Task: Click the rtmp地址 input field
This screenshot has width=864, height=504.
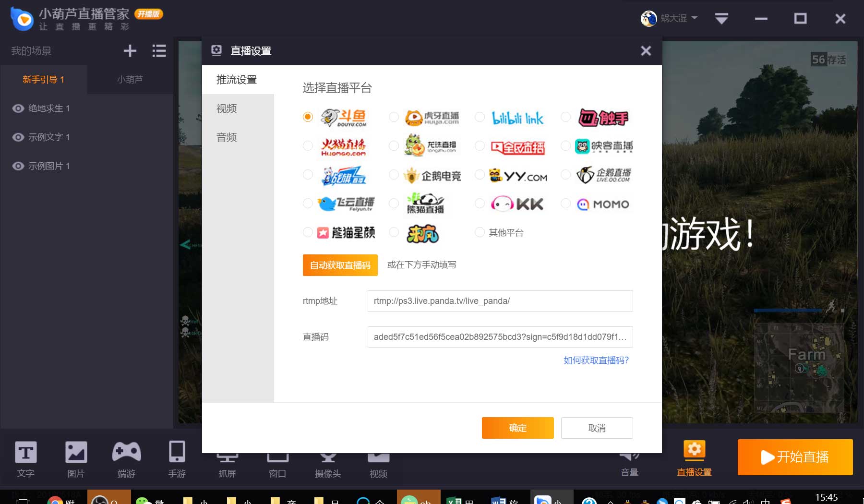Action: click(500, 301)
